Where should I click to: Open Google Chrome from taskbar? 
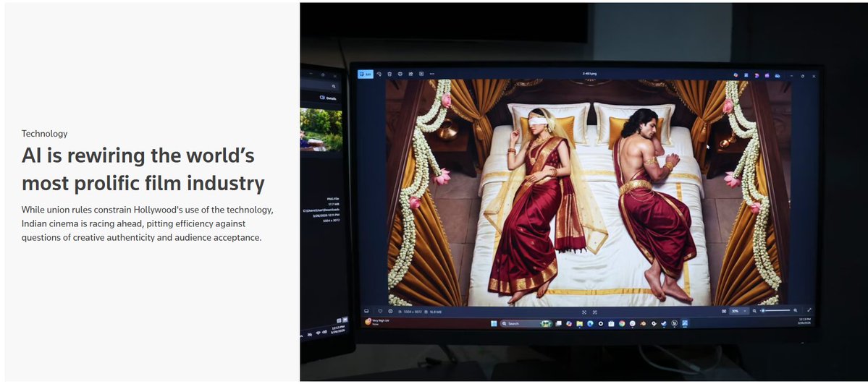[x=622, y=324]
